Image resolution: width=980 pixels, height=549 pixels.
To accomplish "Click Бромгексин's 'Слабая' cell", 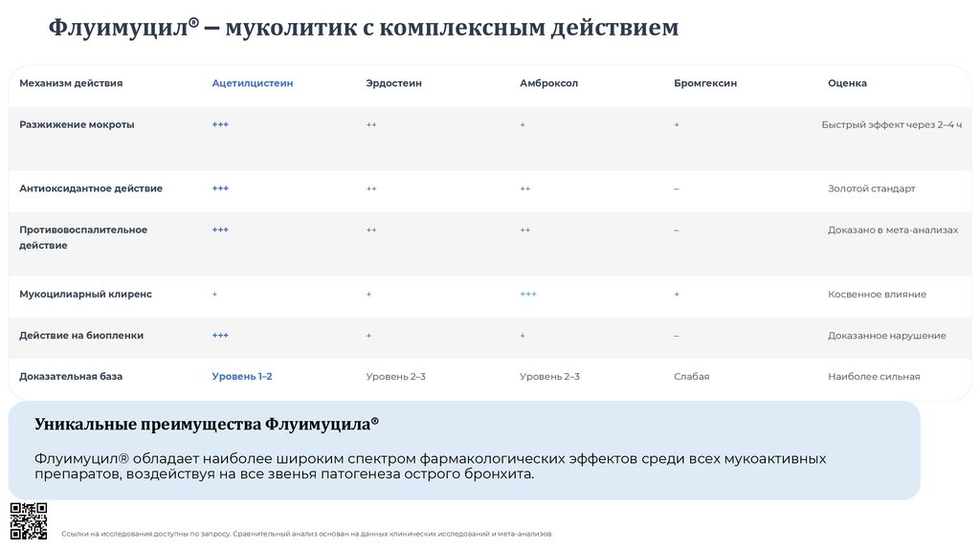I will tap(691, 376).
